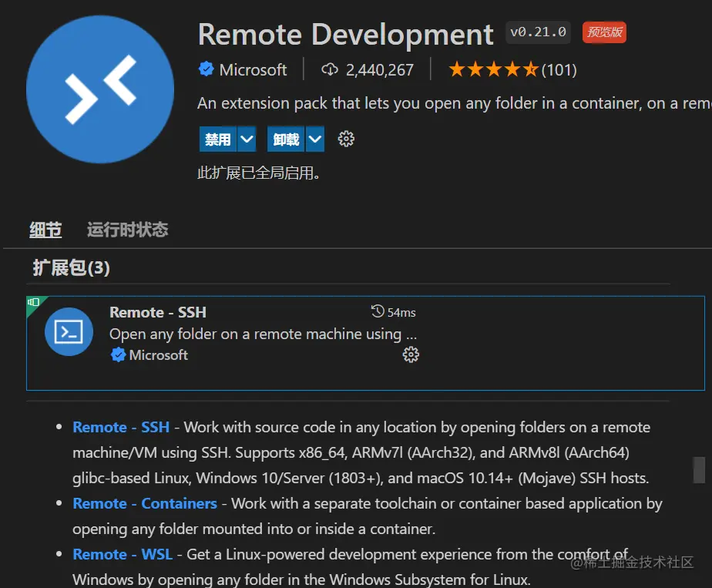The image size is (712, 588).
Task: Click the 卸载 (Uninstall) button
Action: tap(286, 139)
